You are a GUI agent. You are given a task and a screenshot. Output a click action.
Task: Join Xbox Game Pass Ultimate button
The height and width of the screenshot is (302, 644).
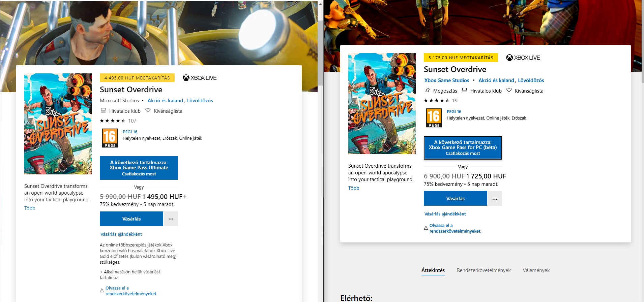(139, 168)
